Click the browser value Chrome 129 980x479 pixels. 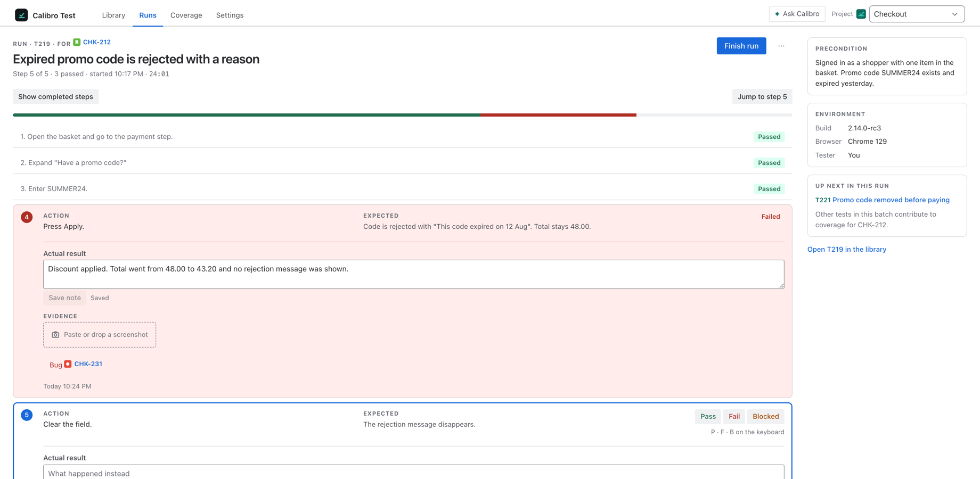pyautogui.click(x=867, y=142)
